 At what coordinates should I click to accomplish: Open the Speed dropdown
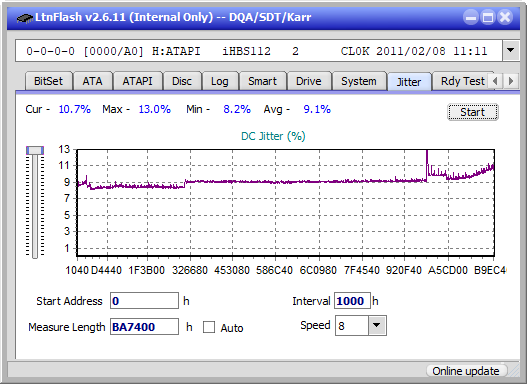coord(377,325)
